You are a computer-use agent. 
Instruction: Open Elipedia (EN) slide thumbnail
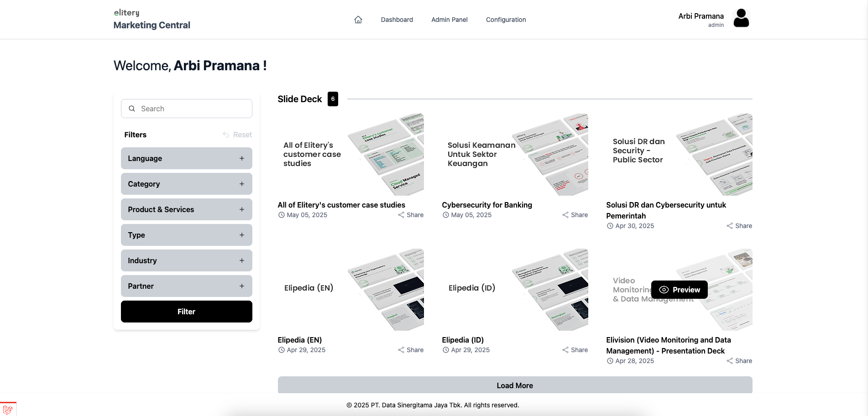point(351,290)
